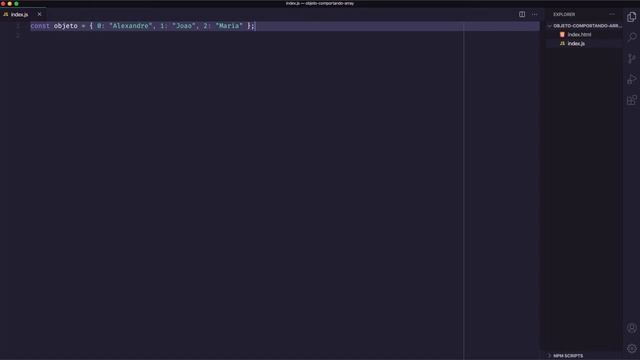Click the const keyword in line 1

point(40,26)
